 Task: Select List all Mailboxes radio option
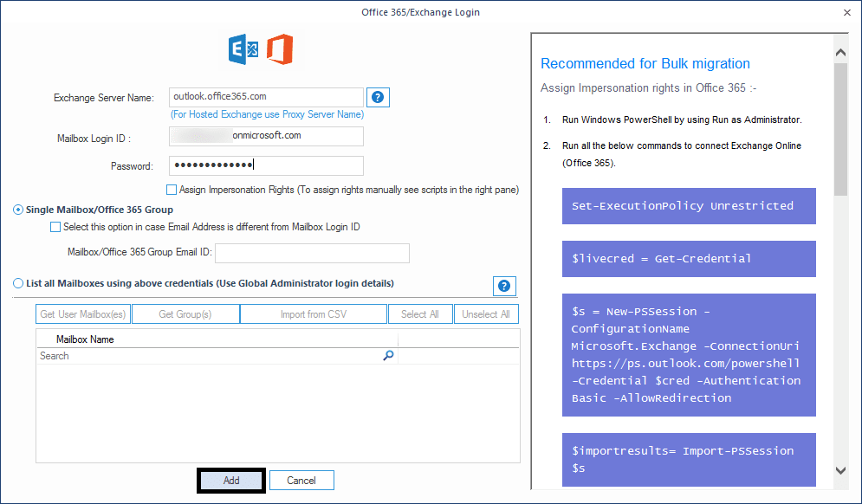click(x=18, y=283)
